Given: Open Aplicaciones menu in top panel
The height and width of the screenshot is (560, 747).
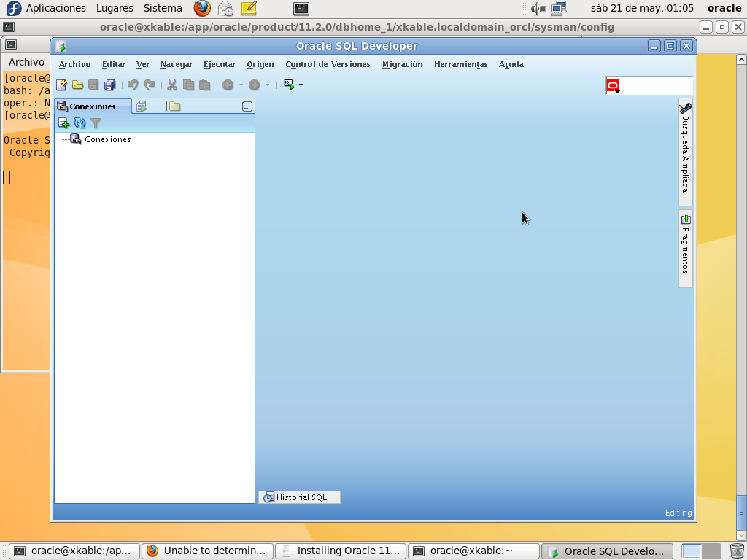Looking at the screenshot, I should (55, 8).
